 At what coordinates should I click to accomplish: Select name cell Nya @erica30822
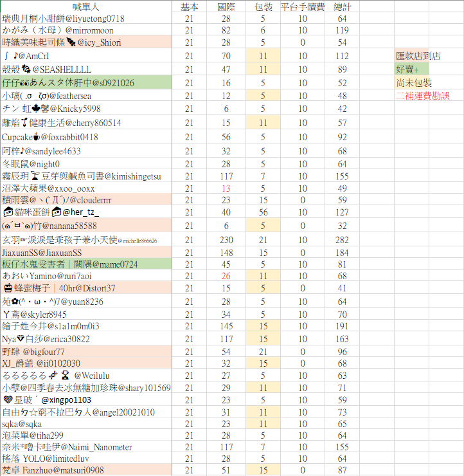[x=86, y=339]
